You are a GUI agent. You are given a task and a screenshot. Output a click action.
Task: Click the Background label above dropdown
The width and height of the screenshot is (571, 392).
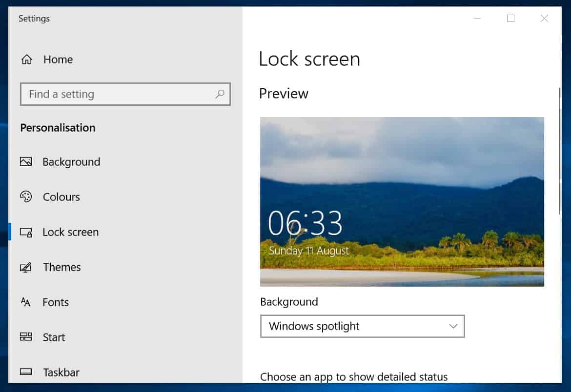point(289,302)
